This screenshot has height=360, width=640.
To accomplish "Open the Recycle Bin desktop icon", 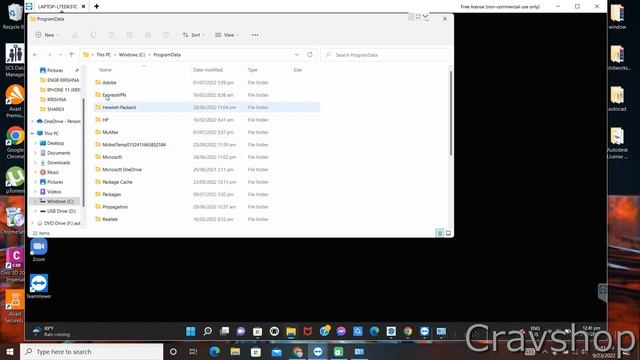I will pos(14,16).
